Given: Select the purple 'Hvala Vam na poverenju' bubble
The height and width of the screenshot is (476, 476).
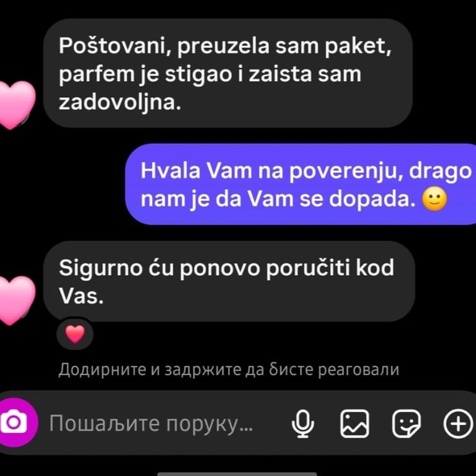Looking at the screenshot, I should [x=301, y=184].
